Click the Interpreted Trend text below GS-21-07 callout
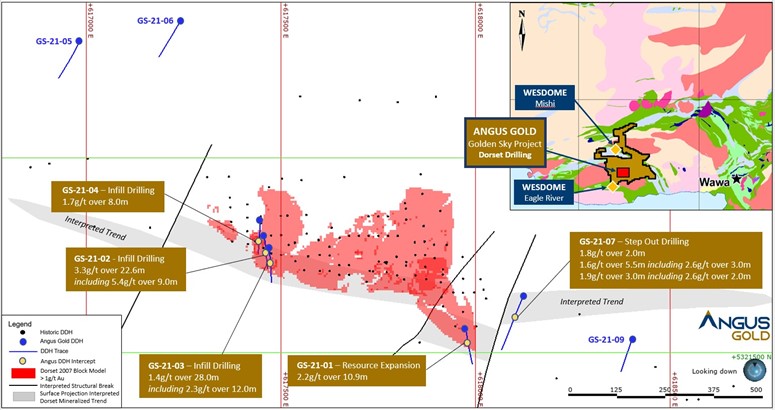This screenshot has height=410, width=775. click(592, 302)
